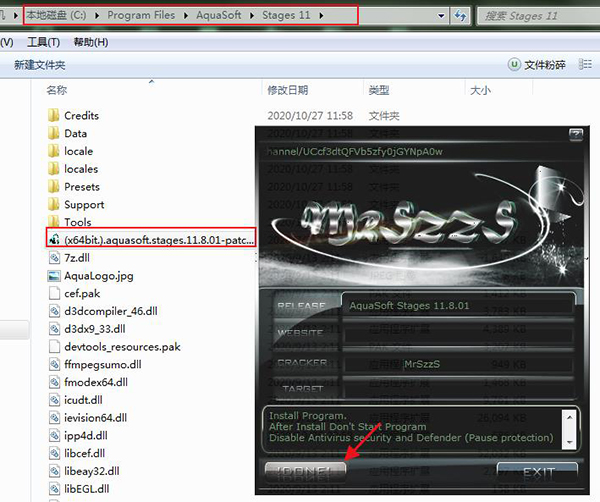Screen dimensions: 600x502
Task: Select the ipp4d.dll file icon
Action: [54, 435]
